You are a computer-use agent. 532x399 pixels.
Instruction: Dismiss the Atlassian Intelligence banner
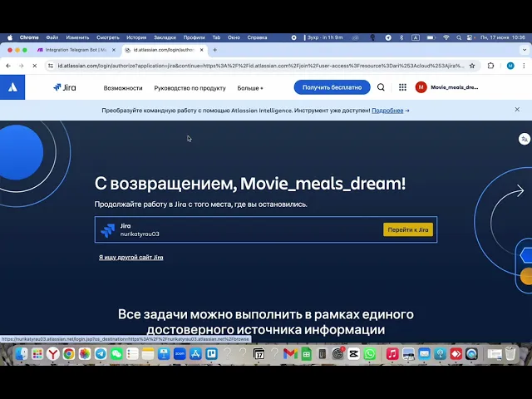pyautogui.click(x=517, y=110)
